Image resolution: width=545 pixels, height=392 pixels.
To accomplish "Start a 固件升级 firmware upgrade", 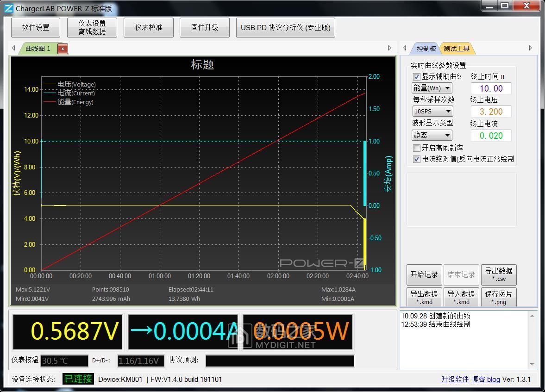I will 204,27.
